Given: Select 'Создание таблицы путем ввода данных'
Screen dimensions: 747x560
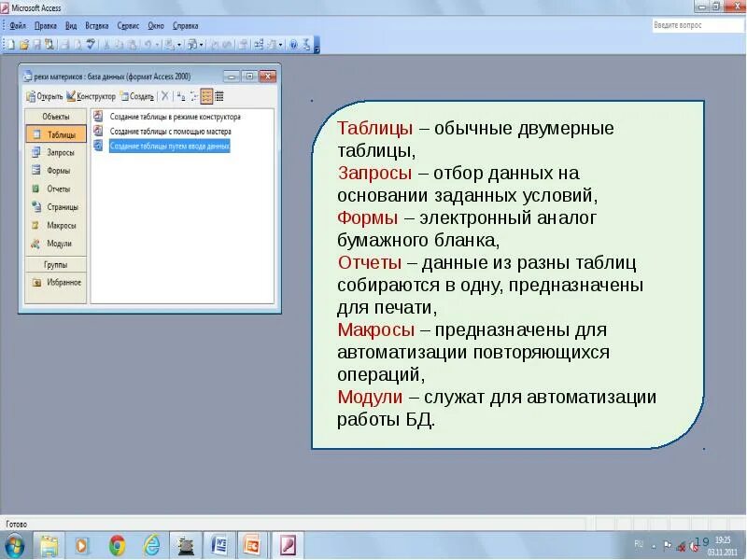Looking at the screenshot, I should (x=162, y=146).
